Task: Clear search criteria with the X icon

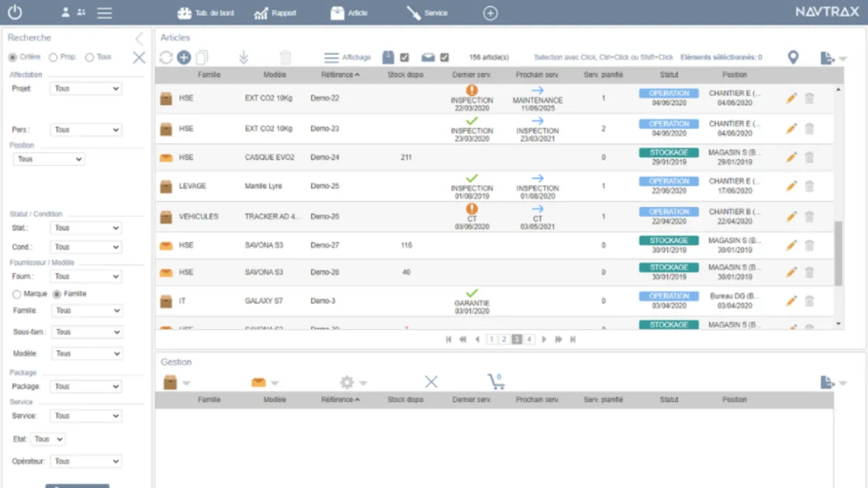Action: 139,57
